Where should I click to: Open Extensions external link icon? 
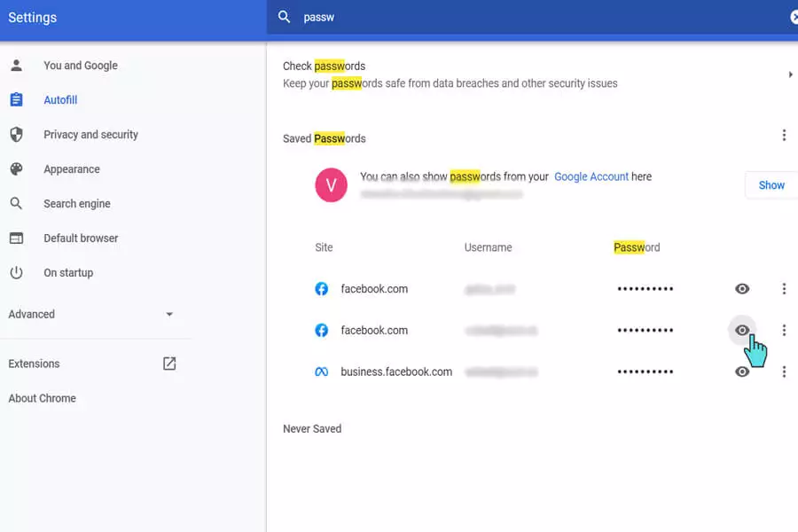(169, 364)
